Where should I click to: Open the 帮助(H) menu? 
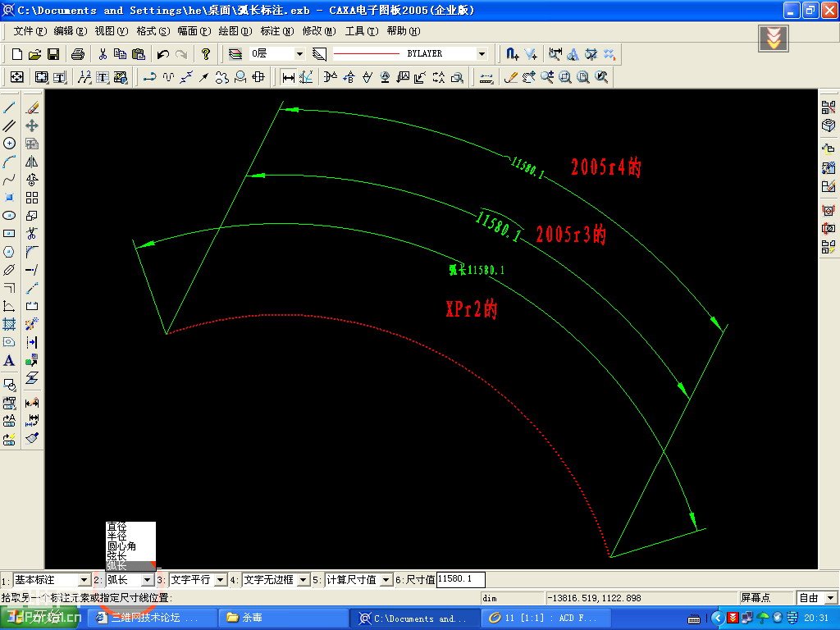404,31
